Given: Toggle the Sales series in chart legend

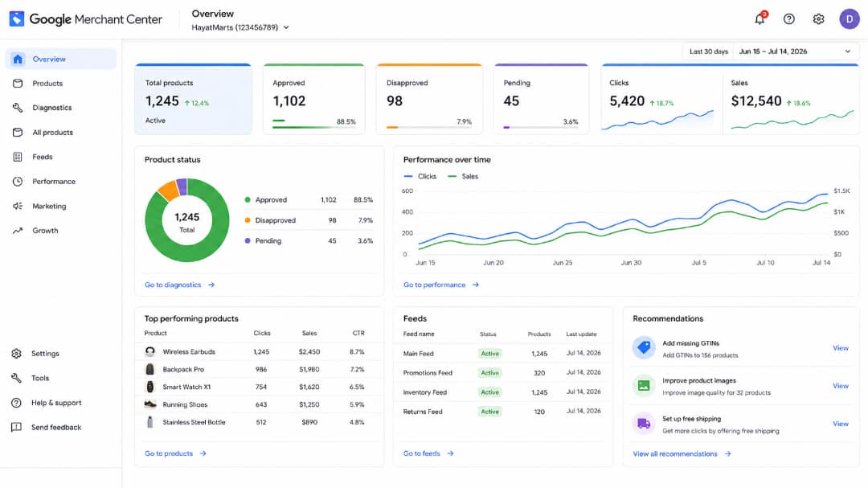Looking at the screenshot, I should pos(463,176).
